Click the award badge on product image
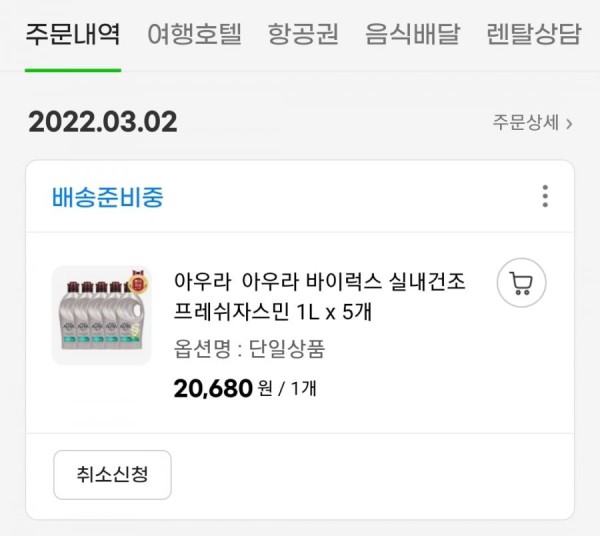Image resolution: width=600 pixels, height=536 pixels. point(138,282)
